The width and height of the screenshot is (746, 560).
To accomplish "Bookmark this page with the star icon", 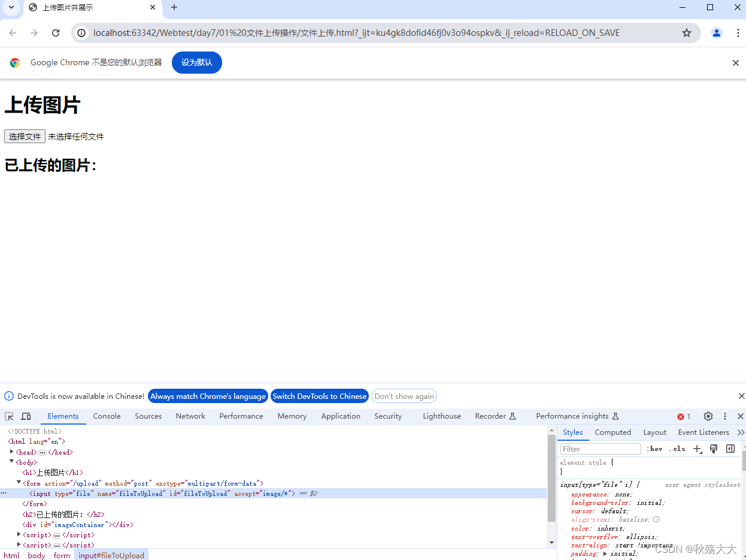I will click(x=687, y=33).
